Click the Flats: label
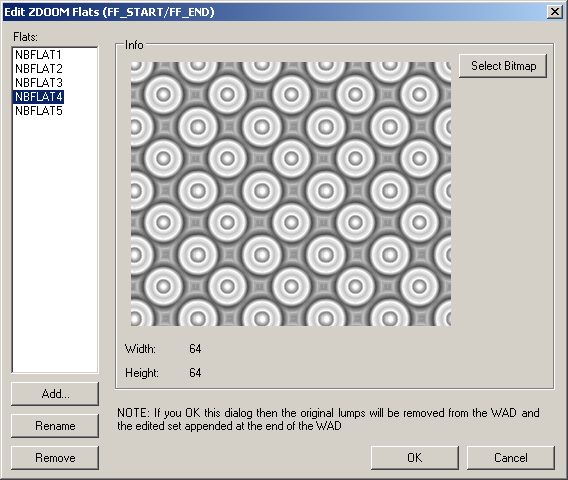The image size is (568, 480). point(25,37)
